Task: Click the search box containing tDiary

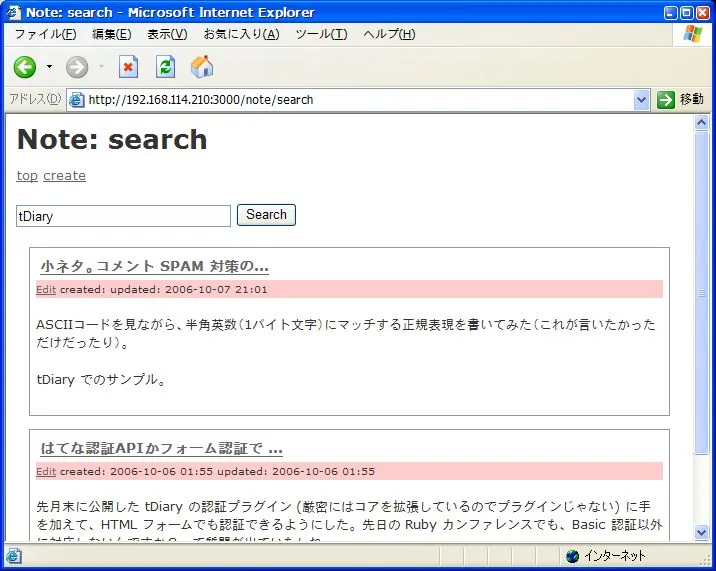Action: pyautogui.click(x=123, y=216)
